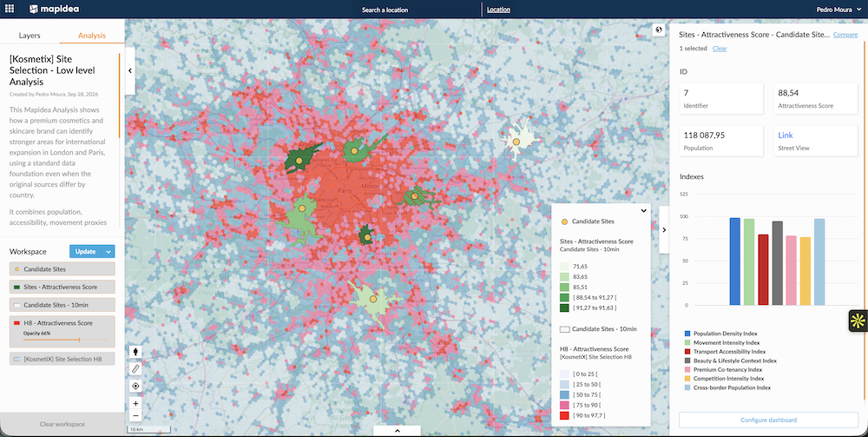Open the yellow asterisk help widget
This screenshot has width=868, height=437.
(x=858, y=321)
